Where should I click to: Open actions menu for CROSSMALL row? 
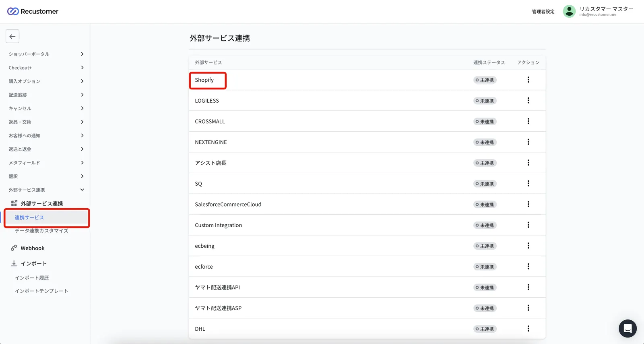pyautogui.click(x=528, y=121)
